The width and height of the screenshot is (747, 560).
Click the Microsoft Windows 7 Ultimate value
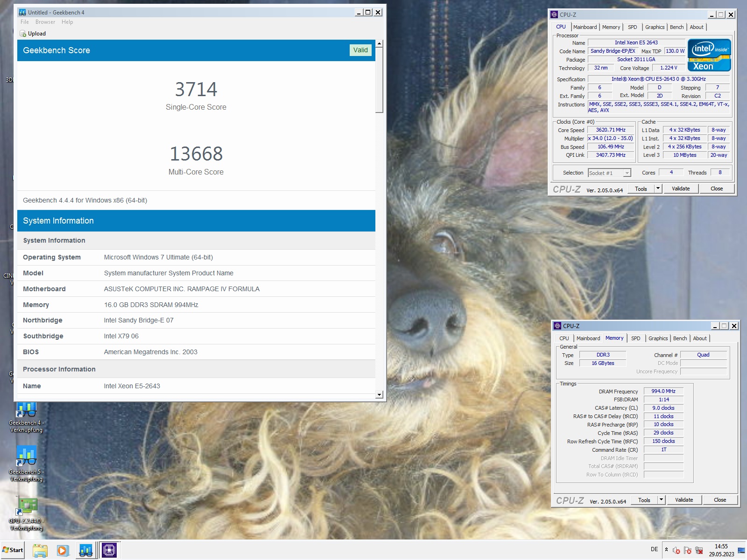pos(158,257)
